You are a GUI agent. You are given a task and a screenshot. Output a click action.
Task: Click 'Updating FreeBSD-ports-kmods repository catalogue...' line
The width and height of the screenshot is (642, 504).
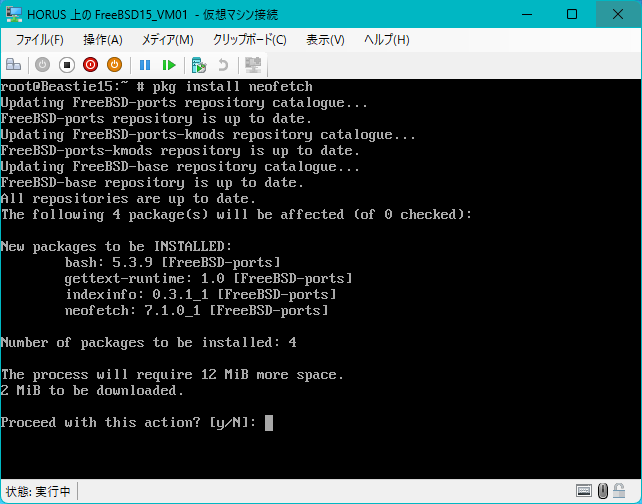pyautogui.click(x=208, y=135)
